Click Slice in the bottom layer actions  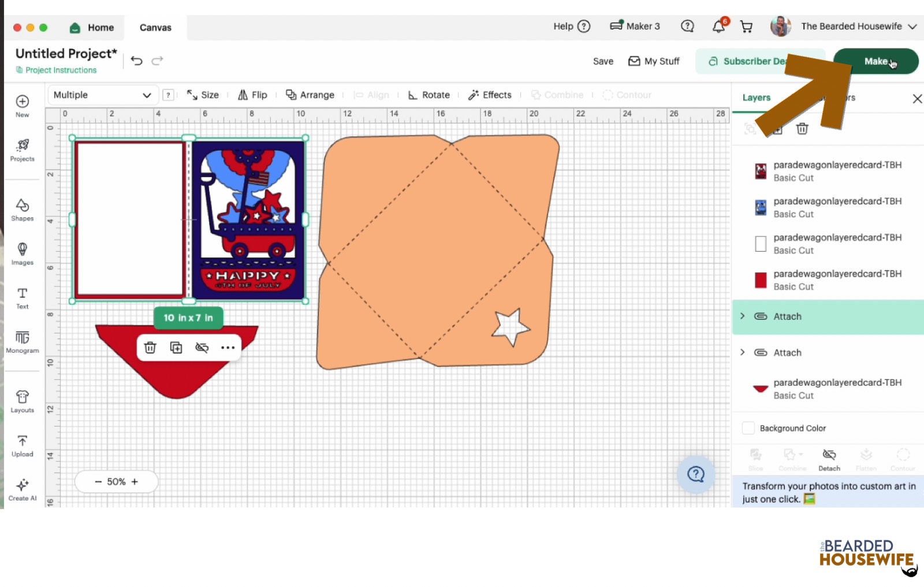[x=755, y=459]
